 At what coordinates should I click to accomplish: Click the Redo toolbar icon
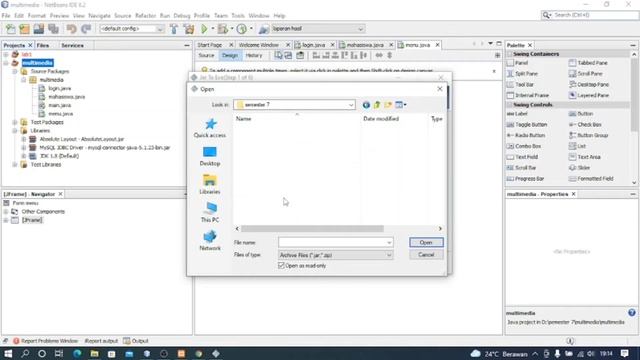pos(86,29)
